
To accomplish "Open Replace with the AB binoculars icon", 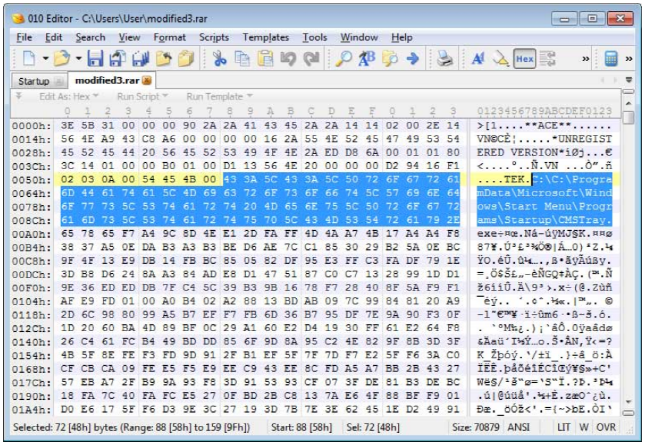I will (367, 58).
